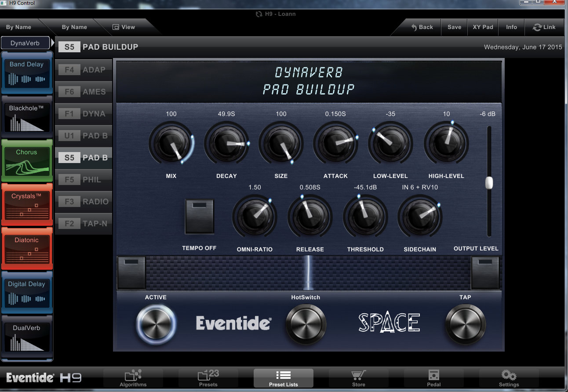Click the IN 6 + RV10 sidechain value
The height and width of the screenshot is (392, 568).
point(420,187)
